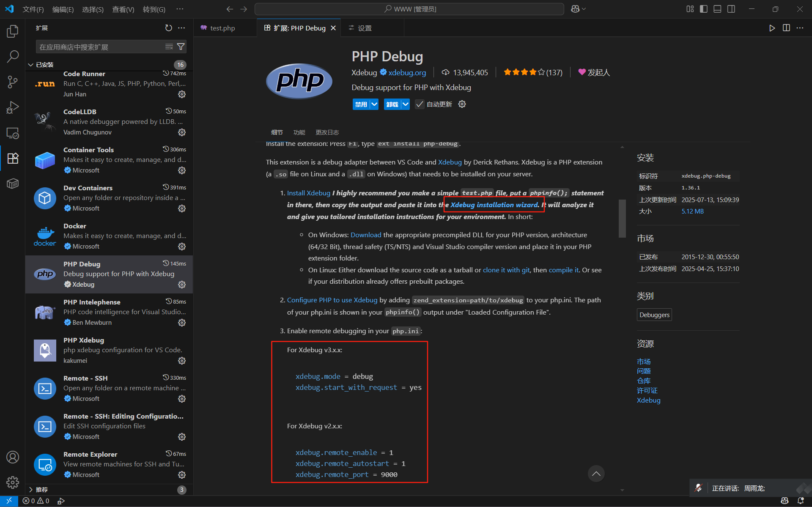Screen dimensions: 812x507
Task: Close the PHP Debug extension tab
Action: point(333,28)
